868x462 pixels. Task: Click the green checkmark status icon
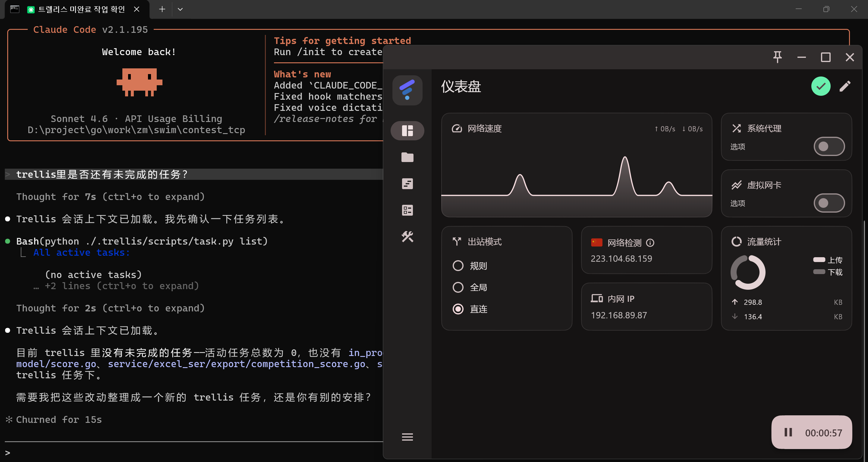coord(820,86)
